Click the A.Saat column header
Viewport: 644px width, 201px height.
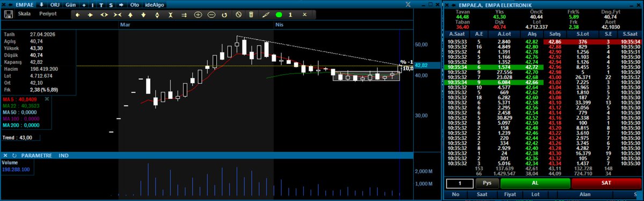point(457,34)
